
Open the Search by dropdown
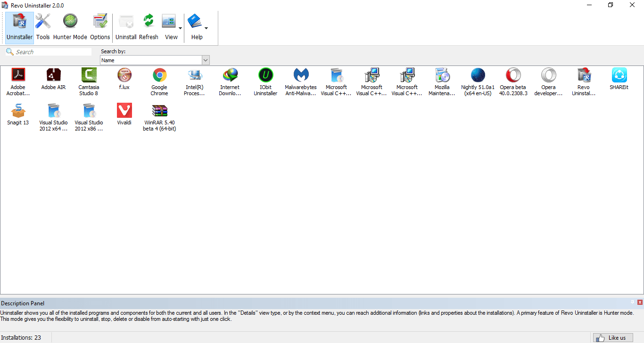coord(206,60)
